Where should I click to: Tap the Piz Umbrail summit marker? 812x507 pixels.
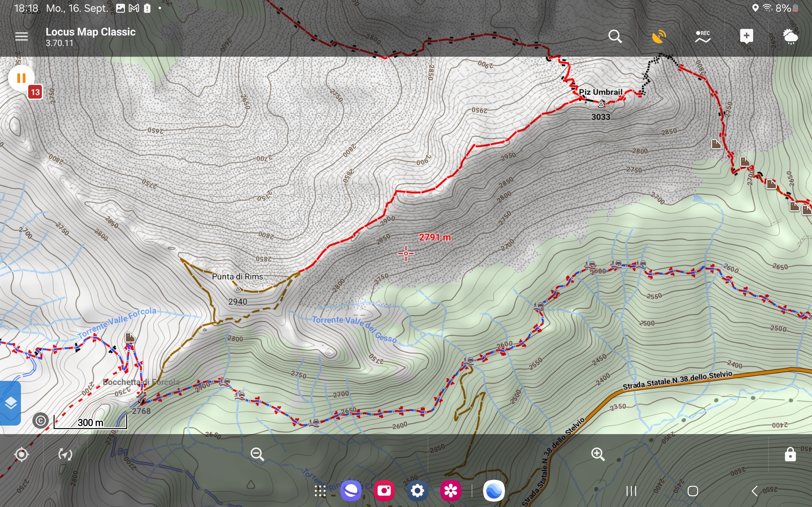[x=601, y=104]
